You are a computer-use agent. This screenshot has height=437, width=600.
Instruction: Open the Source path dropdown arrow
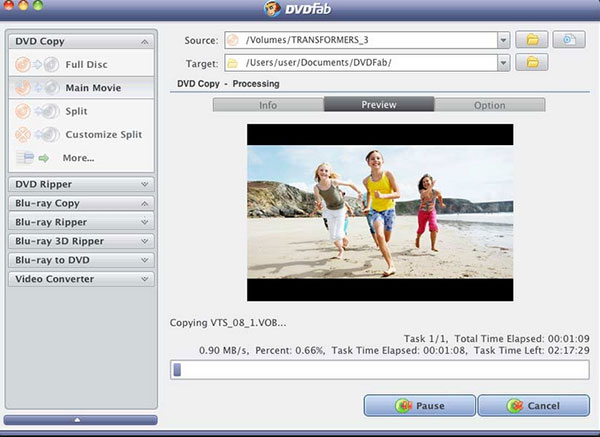(x=503, y=40)
